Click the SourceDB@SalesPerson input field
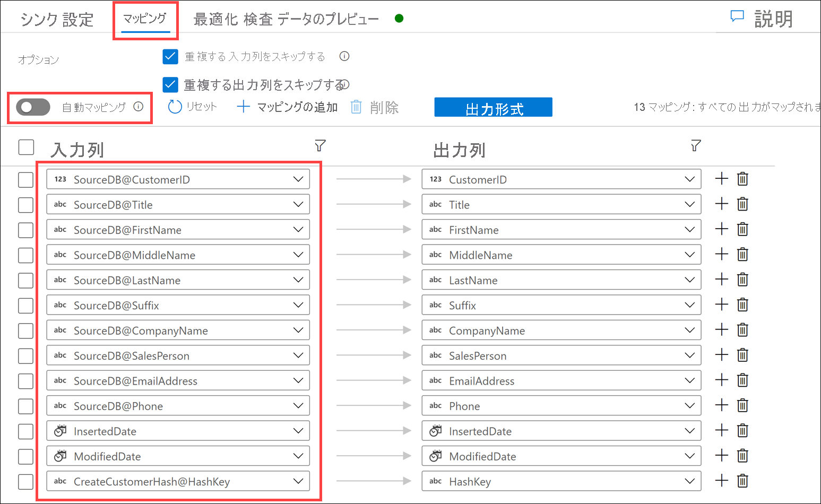Image resolution: width=821 pixels, height=504 pixels. click(178, 355)
